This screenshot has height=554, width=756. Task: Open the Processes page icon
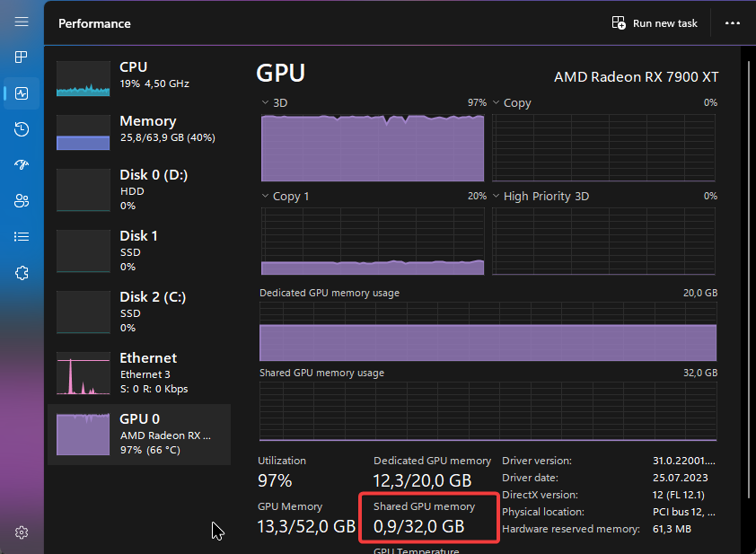coord(22,57)
